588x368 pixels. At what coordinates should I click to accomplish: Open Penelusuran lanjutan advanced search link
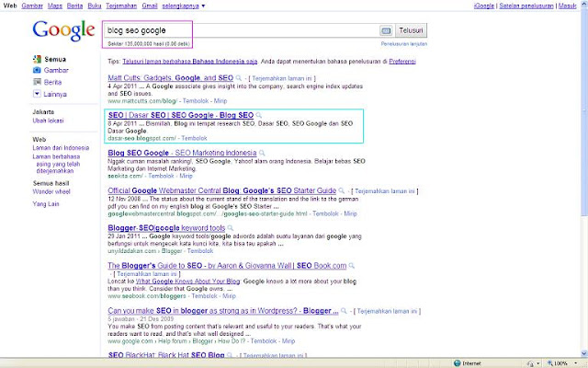click(404, 44)
